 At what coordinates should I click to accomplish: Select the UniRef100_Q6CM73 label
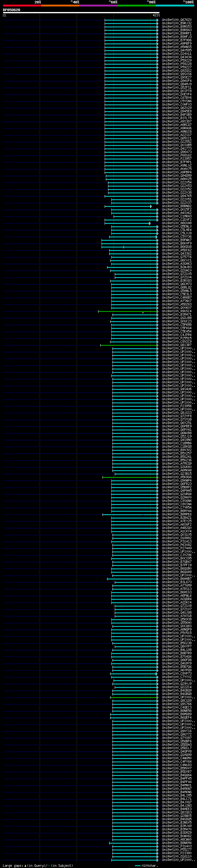[176, 284]
